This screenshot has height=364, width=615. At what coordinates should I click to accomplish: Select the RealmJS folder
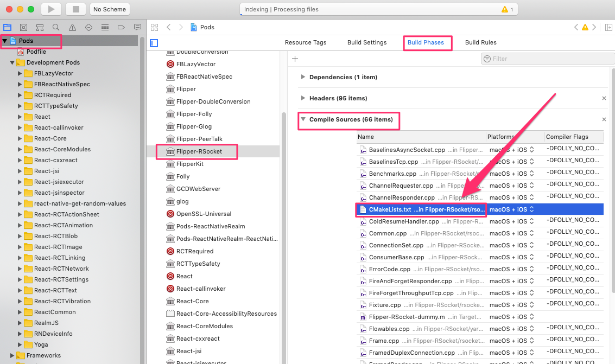pos(42,323)
